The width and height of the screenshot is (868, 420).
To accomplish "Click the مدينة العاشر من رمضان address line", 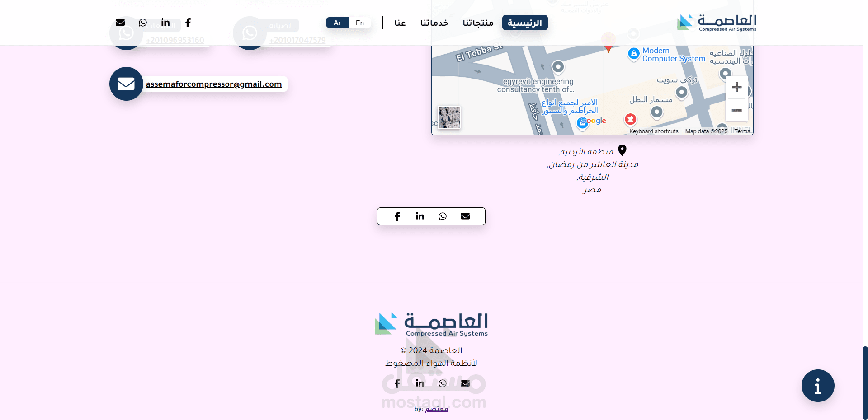I will (593, 164).
